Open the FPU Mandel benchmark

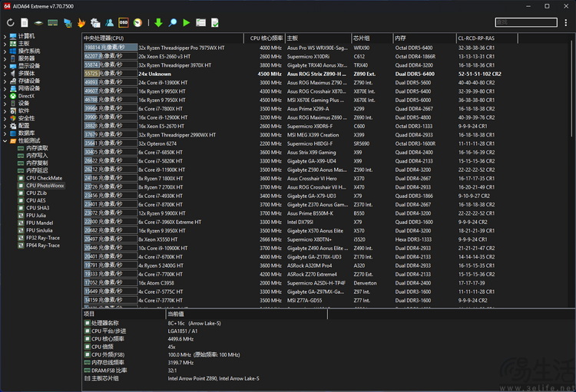[39, 222]
